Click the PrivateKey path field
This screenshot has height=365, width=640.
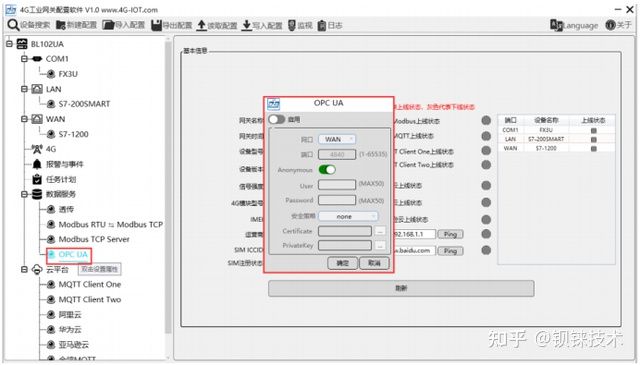click(345, 245)
